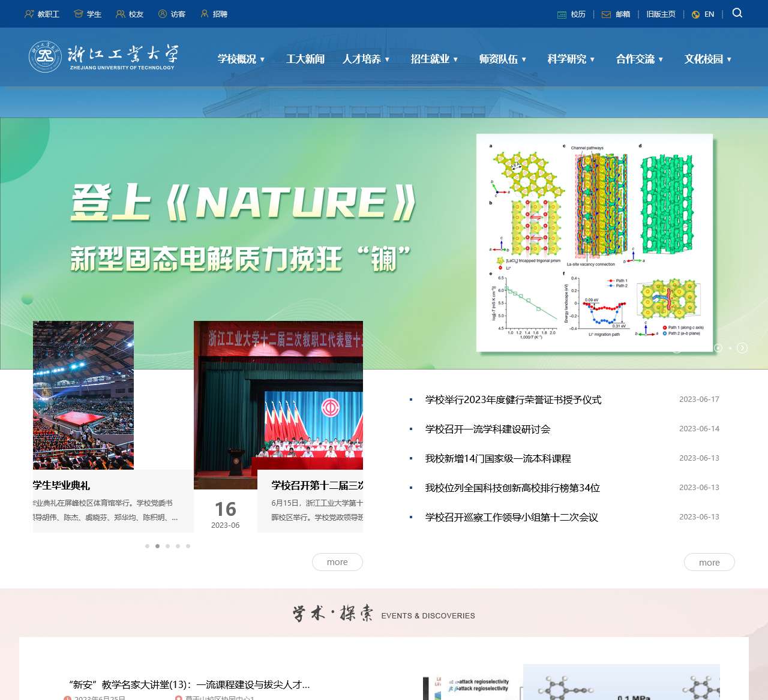Open the 招聘 recruitment icon link
The width and height of the screenshot is (768, 700).
pyautogui.click(x=214, y=14)
